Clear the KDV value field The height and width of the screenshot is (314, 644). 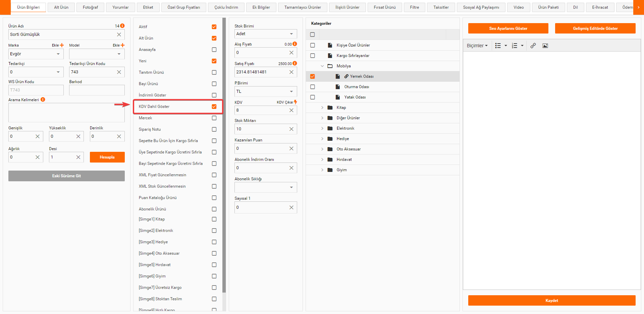[291, 110]
